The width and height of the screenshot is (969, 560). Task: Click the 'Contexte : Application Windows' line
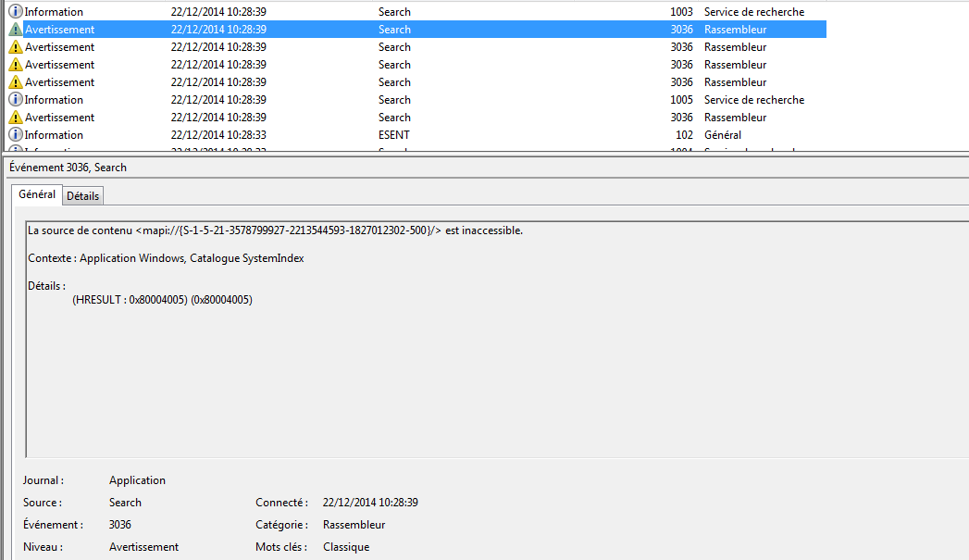[166, 258]
